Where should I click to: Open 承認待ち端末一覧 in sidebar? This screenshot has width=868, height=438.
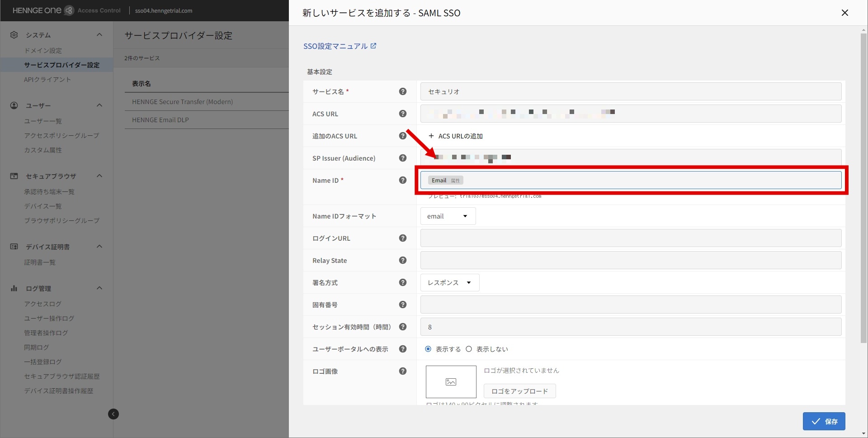tap(49, 192)
